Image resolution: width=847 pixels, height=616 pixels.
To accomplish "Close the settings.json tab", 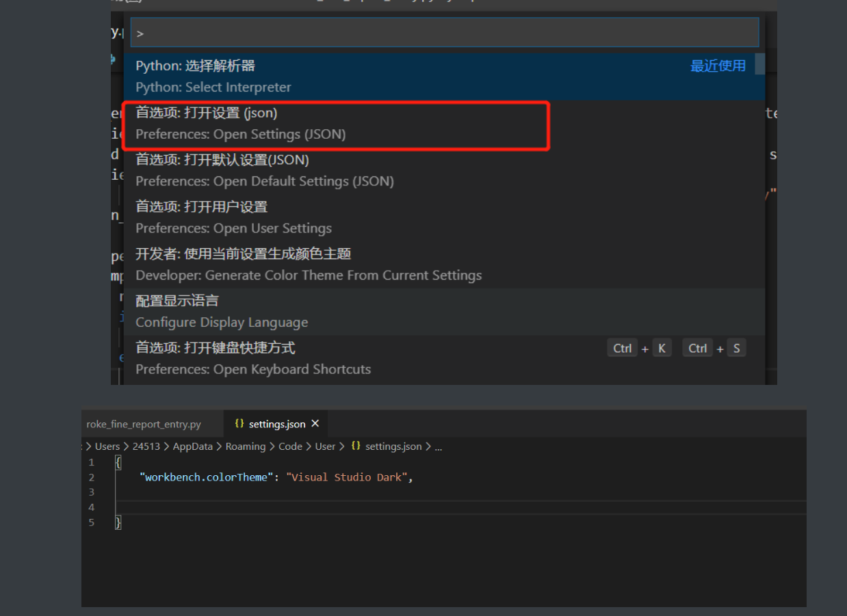I will [315, 424].
